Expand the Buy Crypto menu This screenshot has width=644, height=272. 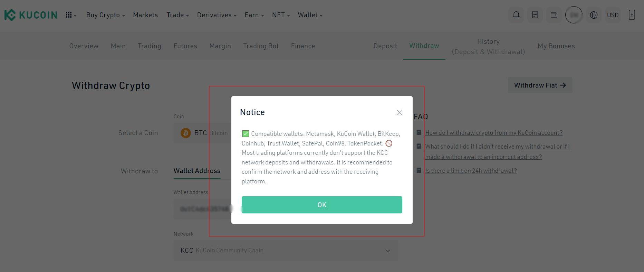click(105, 15)
